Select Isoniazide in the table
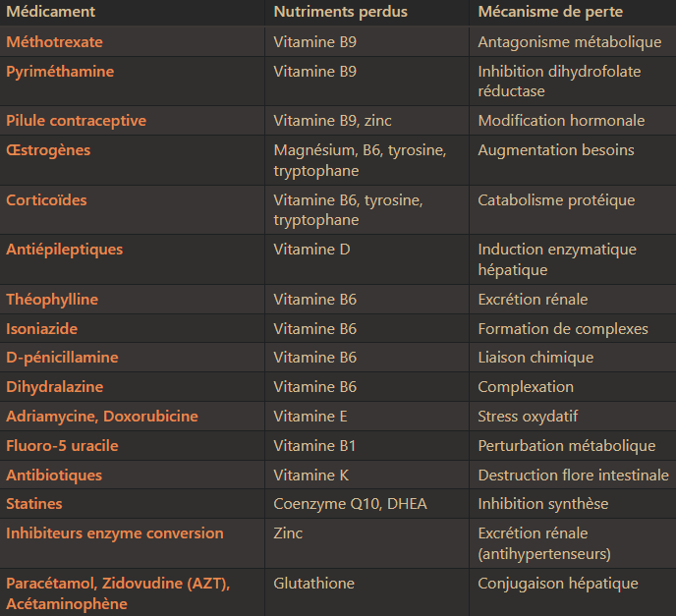The height and width of the screenshot is (616, 676). (42, 328)
